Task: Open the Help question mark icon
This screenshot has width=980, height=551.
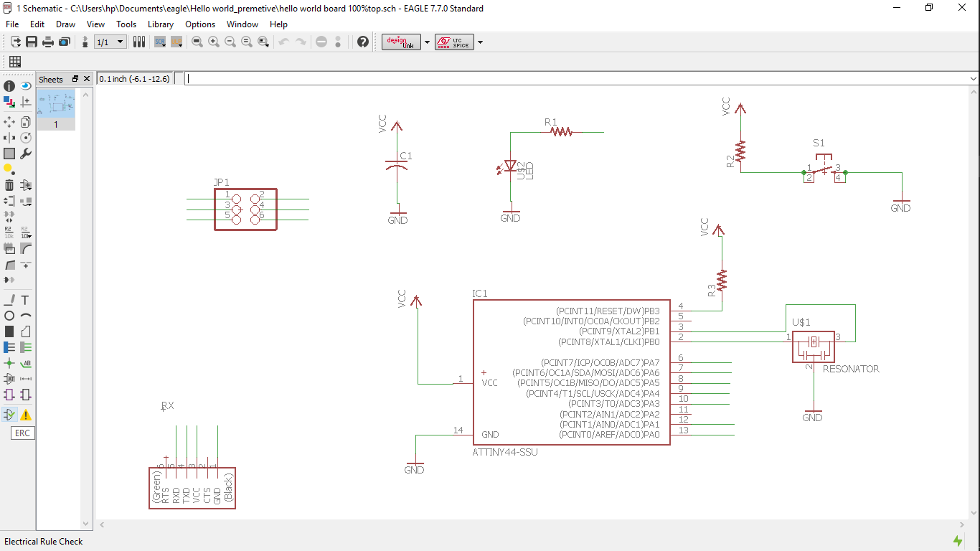Action: [x=363, y=42]
